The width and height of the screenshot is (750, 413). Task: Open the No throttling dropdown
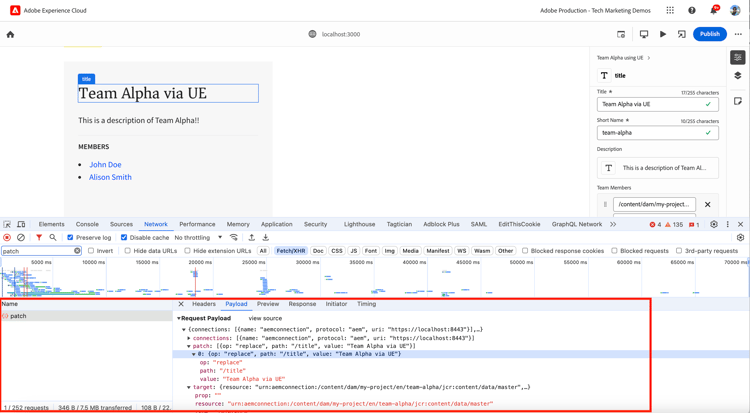point(198,237)
